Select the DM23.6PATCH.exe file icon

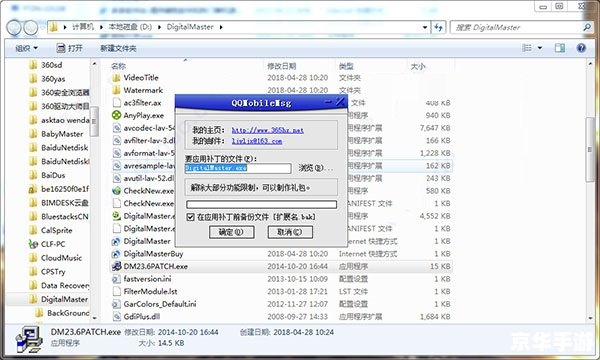tap(116, 266)
